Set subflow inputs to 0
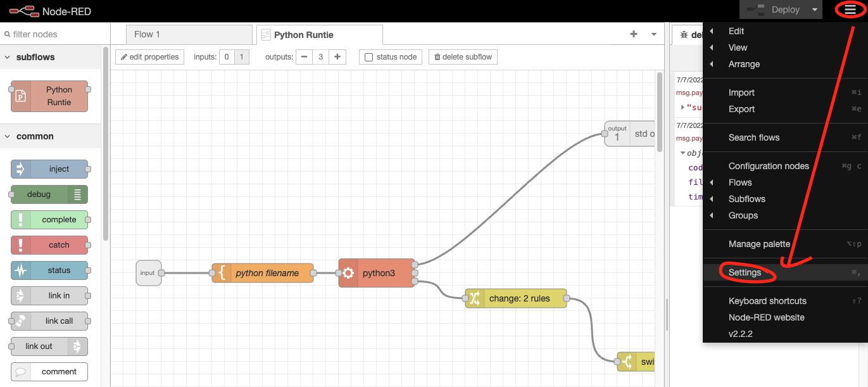Screen dimensions: 868x387 (x=227, y=57)
